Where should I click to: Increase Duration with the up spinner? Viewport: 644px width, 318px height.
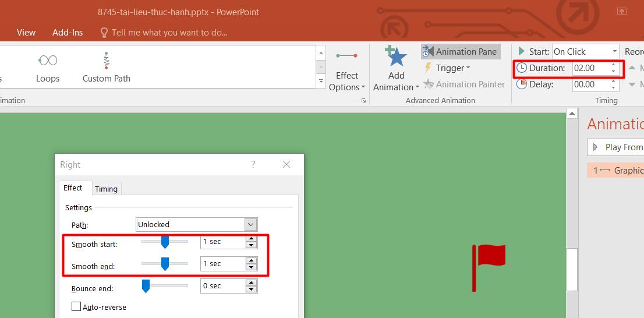614,65
